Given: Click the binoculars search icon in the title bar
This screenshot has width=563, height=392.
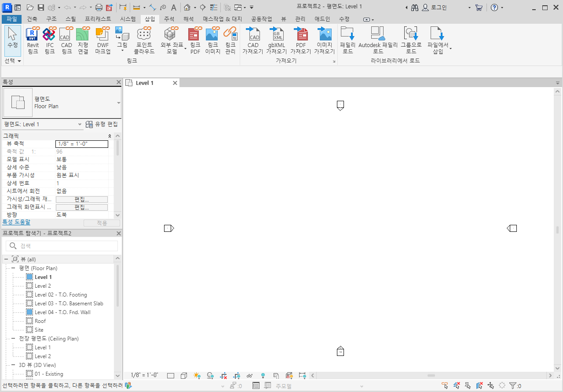Looking at the screenshot, I should tap(414, 7).
